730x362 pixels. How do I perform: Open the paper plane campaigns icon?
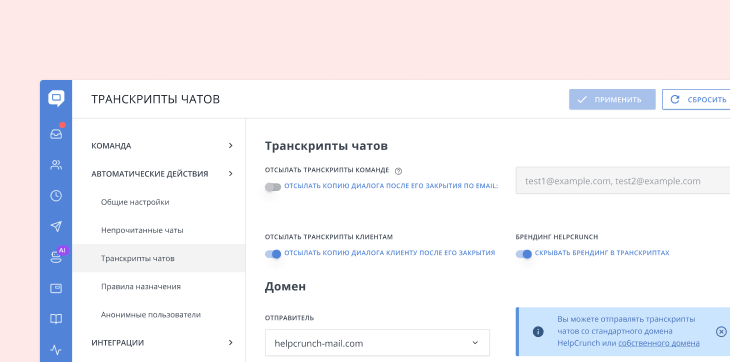pyautogui.click(x=56, y=227)
